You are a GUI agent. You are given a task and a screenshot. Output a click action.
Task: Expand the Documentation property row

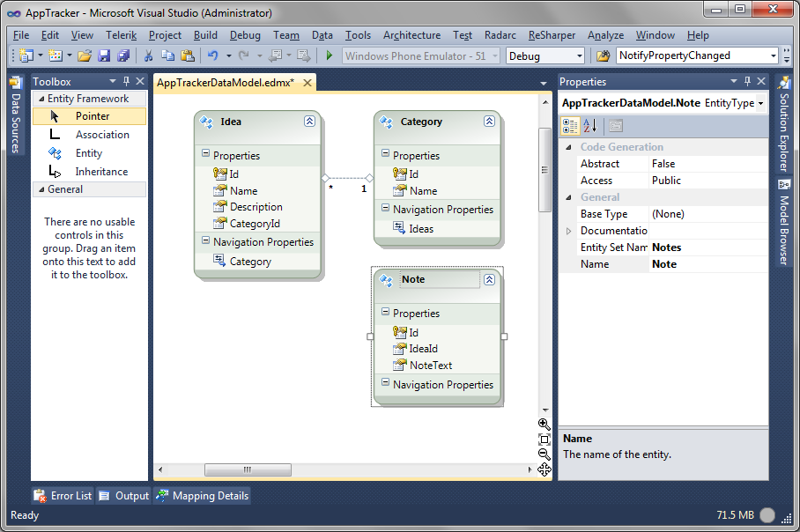click(569, 231)
